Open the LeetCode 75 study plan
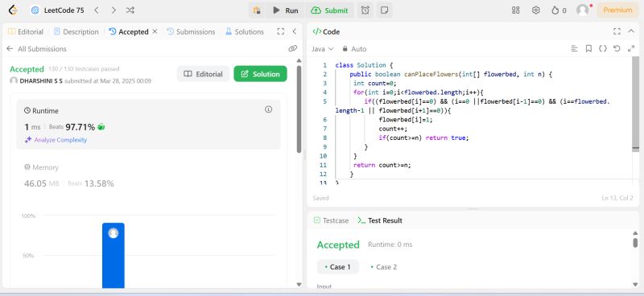 [58, 10]
